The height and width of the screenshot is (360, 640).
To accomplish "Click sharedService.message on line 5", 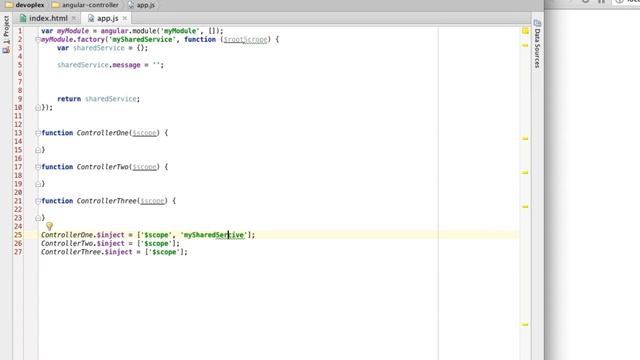I will 99,65.
